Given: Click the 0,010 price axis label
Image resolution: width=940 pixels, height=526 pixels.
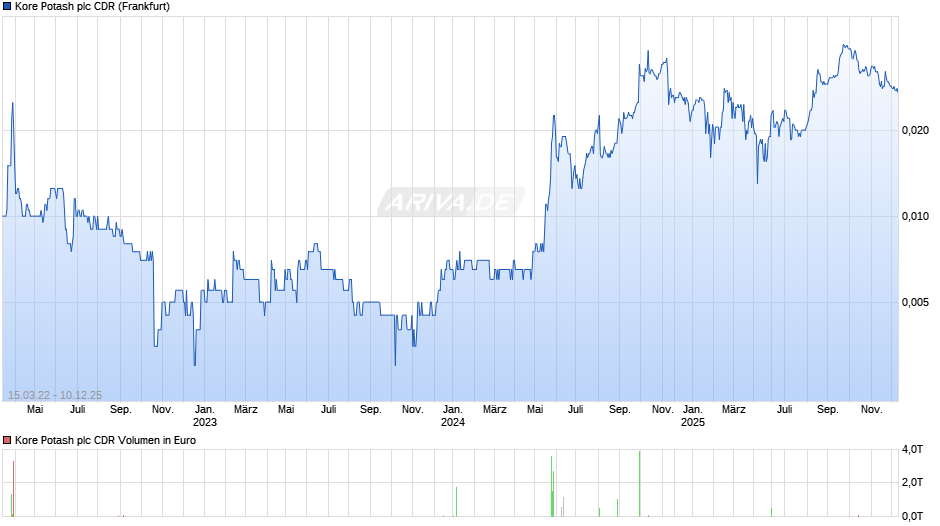Looking at the screenshot, I should [x=915, y=216].
